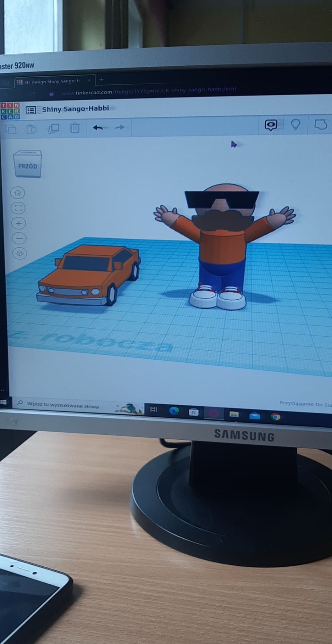Open a new browser tab
This screenshot has width=332, height=644.
101,80
